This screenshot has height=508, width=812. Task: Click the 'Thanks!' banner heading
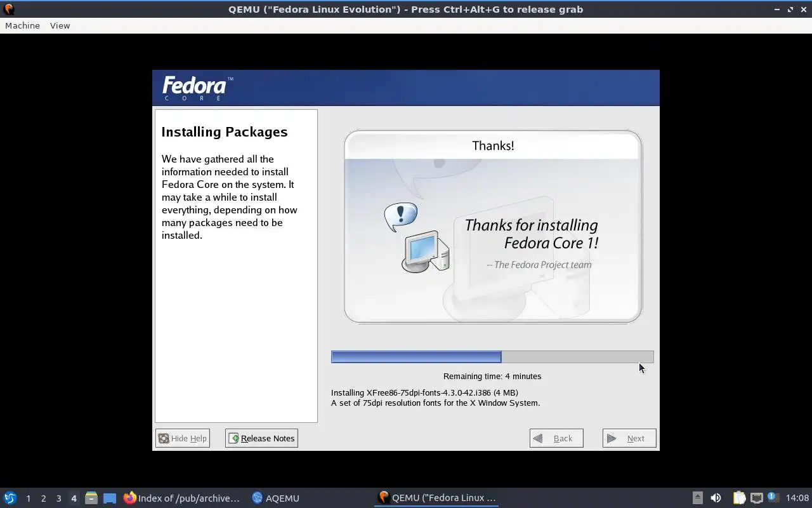(493, 145)
